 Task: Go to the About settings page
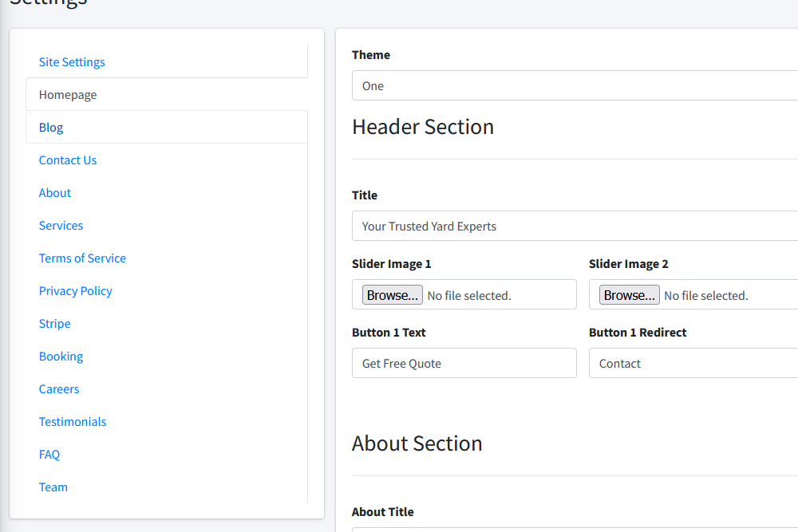click(x=55, y=193)
